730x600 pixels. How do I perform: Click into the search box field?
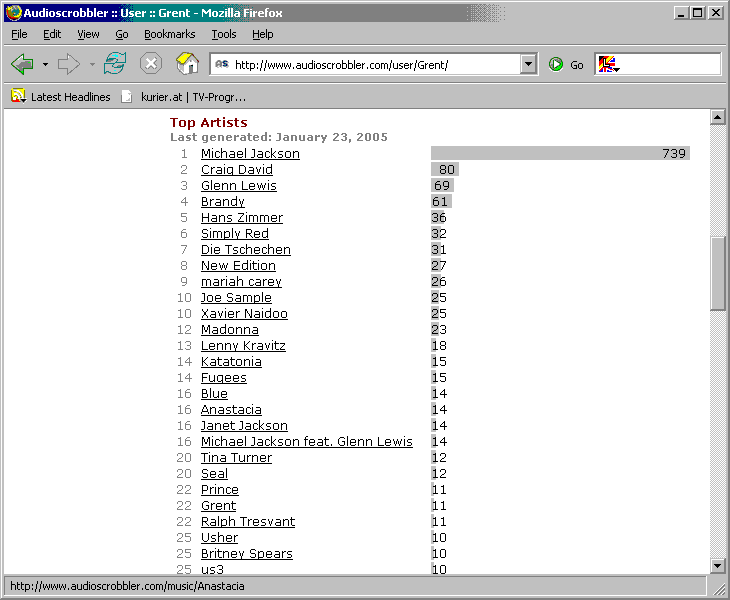[x=670, y=65]
